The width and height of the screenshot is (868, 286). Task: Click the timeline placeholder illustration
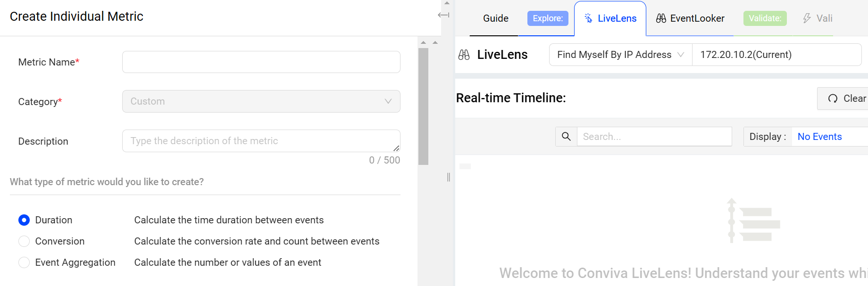point(753,221)
